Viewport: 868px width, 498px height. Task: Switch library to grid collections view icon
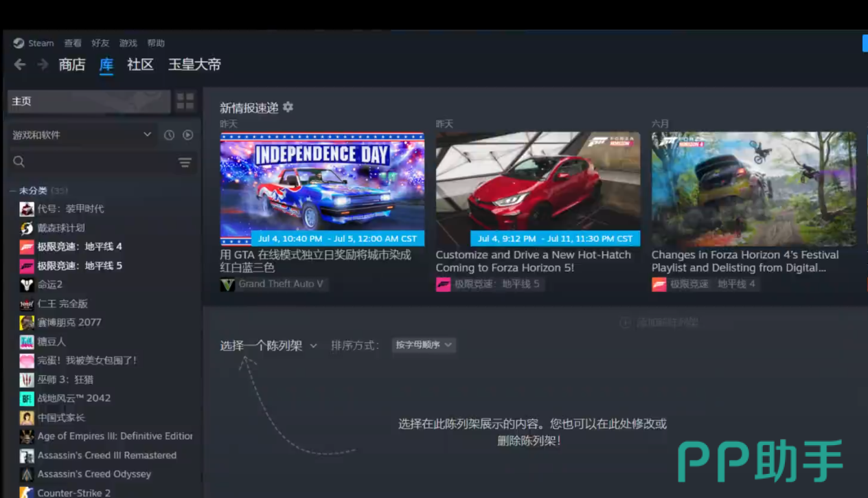pos(185,102)
